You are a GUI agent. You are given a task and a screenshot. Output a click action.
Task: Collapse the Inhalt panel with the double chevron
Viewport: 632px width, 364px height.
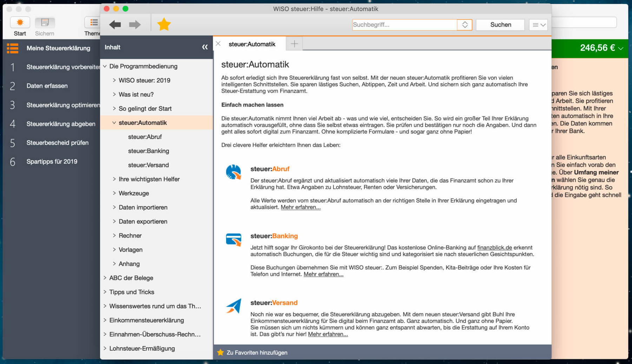[x=205, y=47]
